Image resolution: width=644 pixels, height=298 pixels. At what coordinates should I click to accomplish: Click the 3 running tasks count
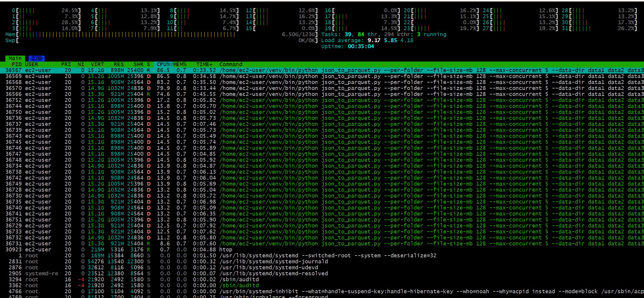coord(432,34)
